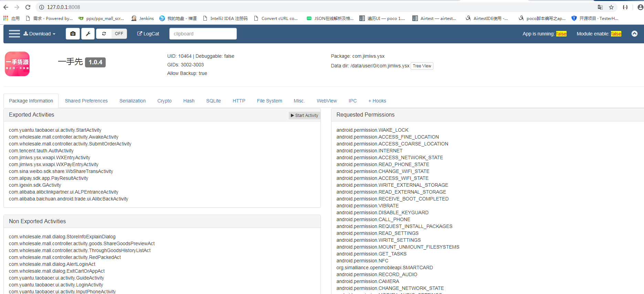Select the AwakeActivity exported activity

coord(64,137)
